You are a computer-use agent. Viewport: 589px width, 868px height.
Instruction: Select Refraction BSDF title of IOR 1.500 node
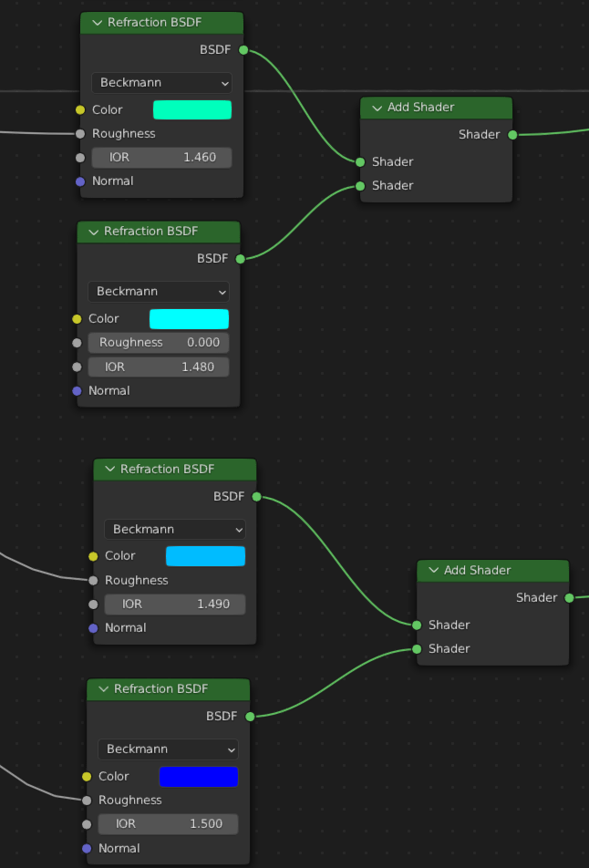click(x=161, y=689)
